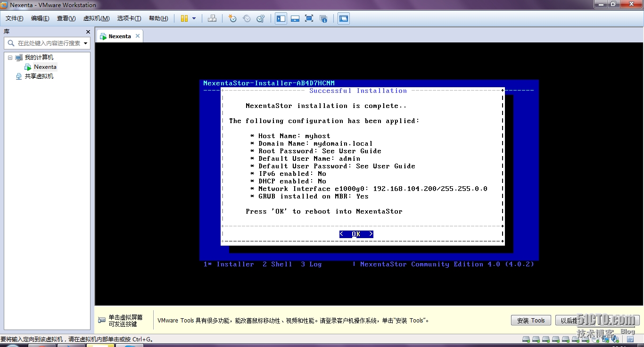644x347 pixels.
Task: Toggle the library panel view button
Action: (x=281, y=18)
